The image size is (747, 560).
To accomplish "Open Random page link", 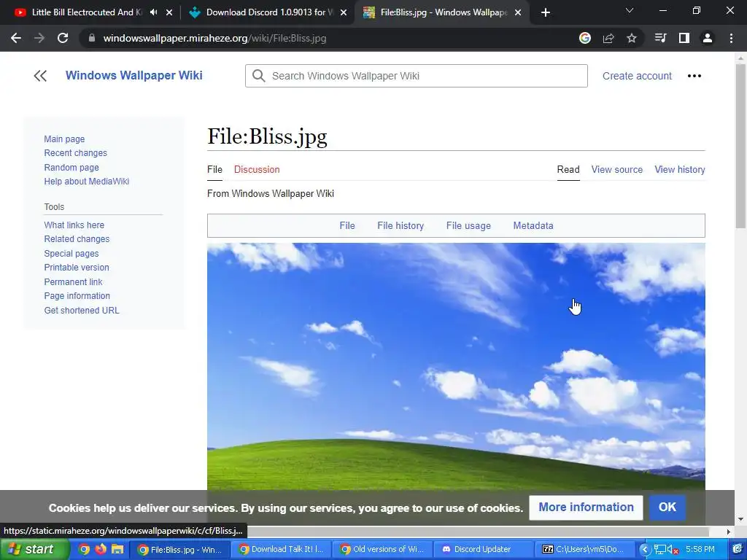I will [71, 168].
